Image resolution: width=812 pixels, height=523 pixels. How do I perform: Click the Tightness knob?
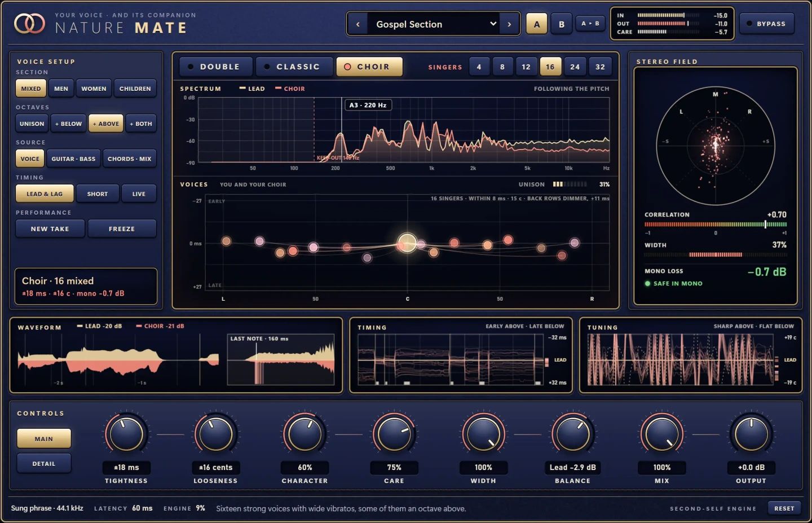point(126,434)
